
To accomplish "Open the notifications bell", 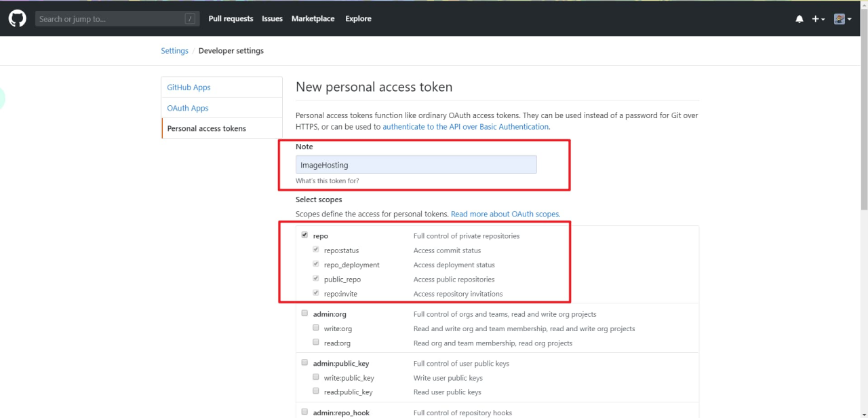I will point(800,19).
